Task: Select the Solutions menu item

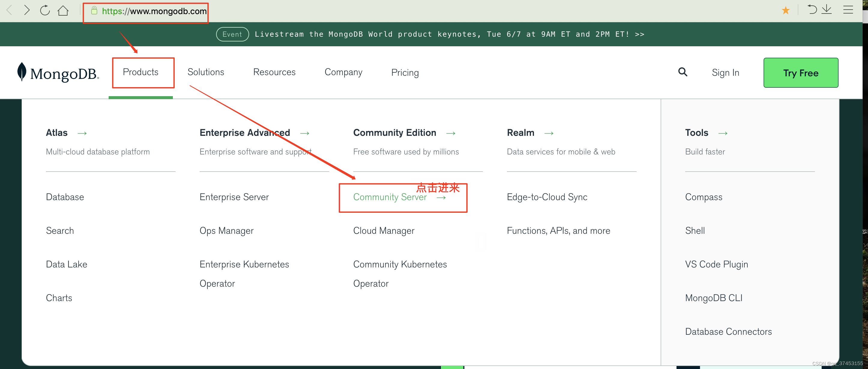Action: click(206, 73)
